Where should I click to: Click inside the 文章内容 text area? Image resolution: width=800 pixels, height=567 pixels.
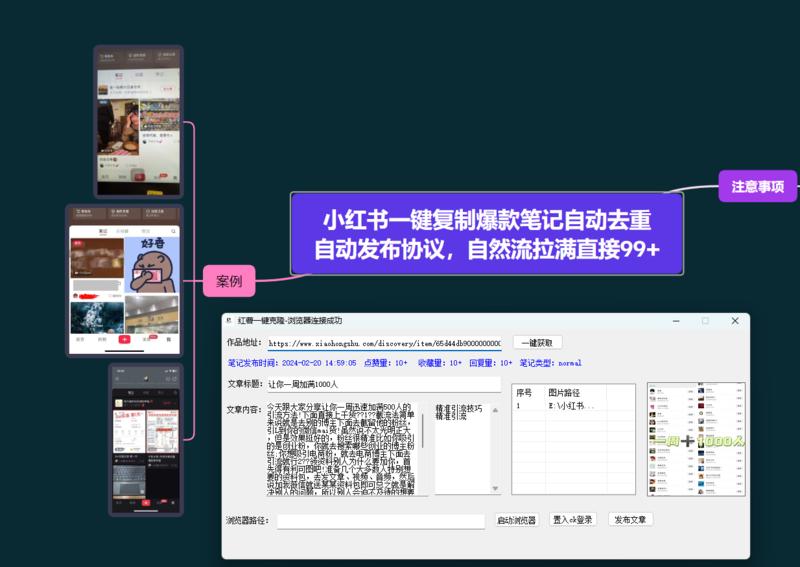coord(342,449)
